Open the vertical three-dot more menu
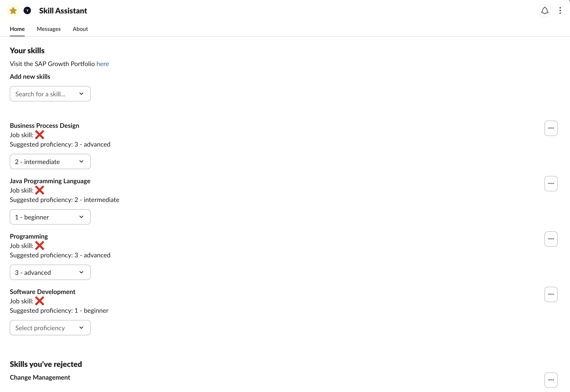Viewport: 570px width, 392px height. [560, 11]
